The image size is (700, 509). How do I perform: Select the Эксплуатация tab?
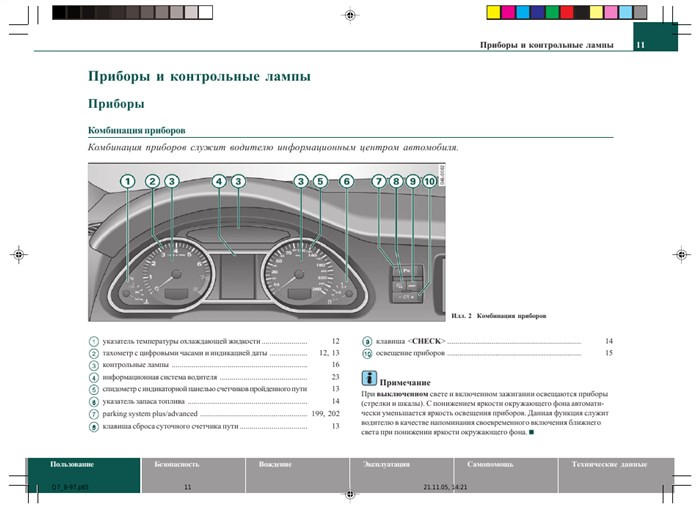(385, 465)
